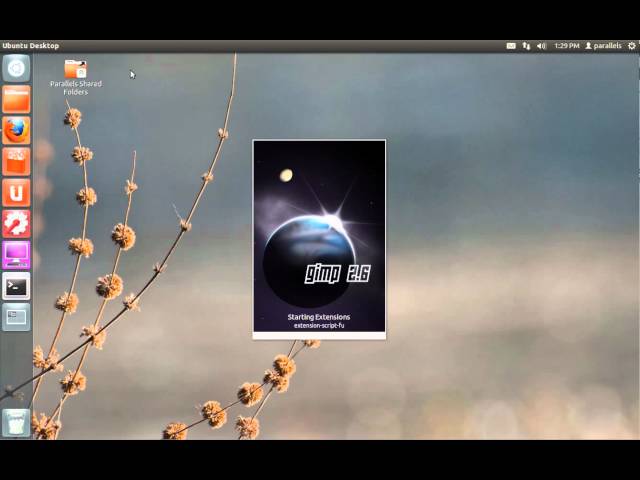
Task: Launch Terminal from the launcher
Action: 16,287
